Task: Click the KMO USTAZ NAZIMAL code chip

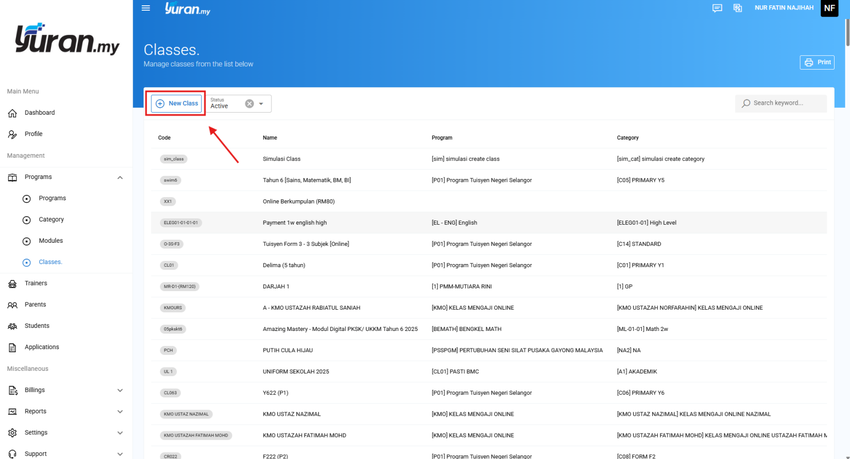Action: (186, 414)
